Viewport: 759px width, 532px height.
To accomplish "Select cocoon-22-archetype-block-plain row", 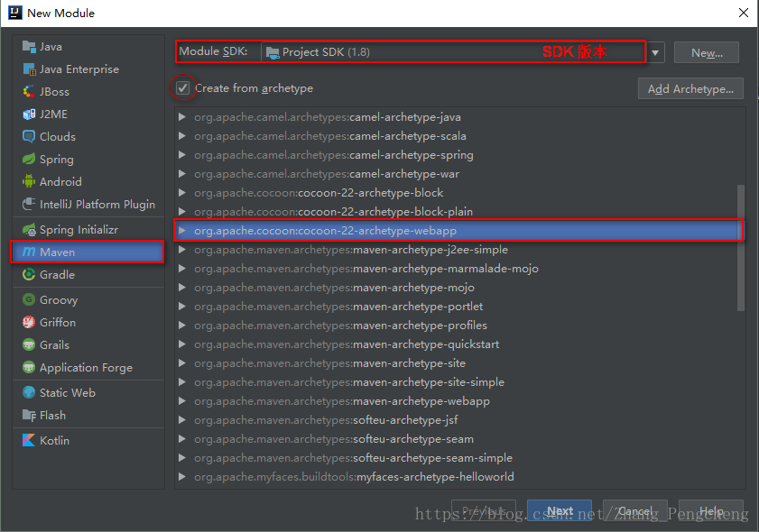I will pyautogui.click(x=459, y=212).
